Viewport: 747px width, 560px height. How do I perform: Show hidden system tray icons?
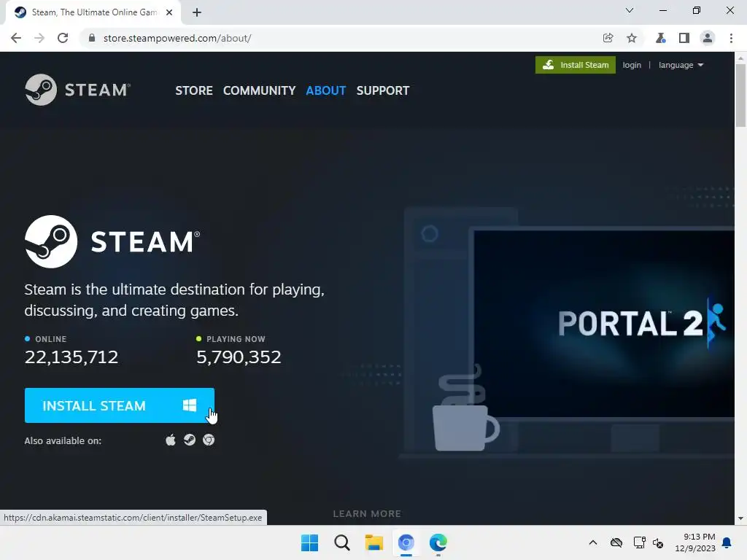point(593,542)
